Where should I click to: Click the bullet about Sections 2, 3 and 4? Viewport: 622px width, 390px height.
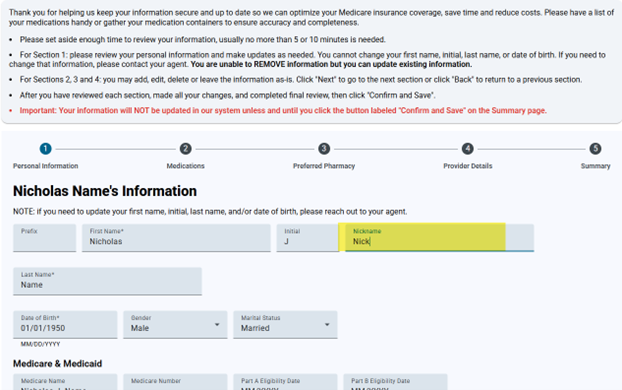[301, 80]
